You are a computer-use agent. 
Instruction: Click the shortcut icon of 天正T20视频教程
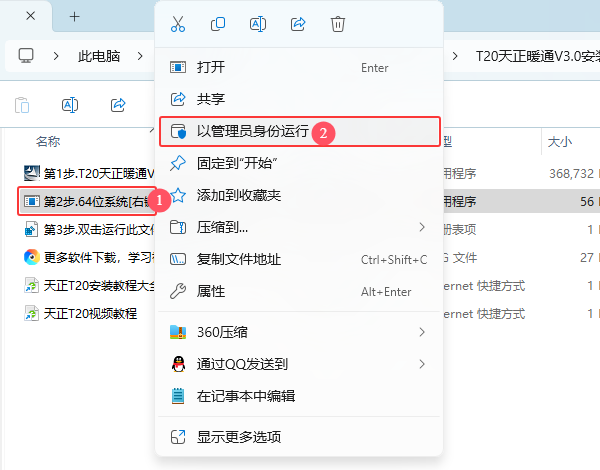point(31,313)
